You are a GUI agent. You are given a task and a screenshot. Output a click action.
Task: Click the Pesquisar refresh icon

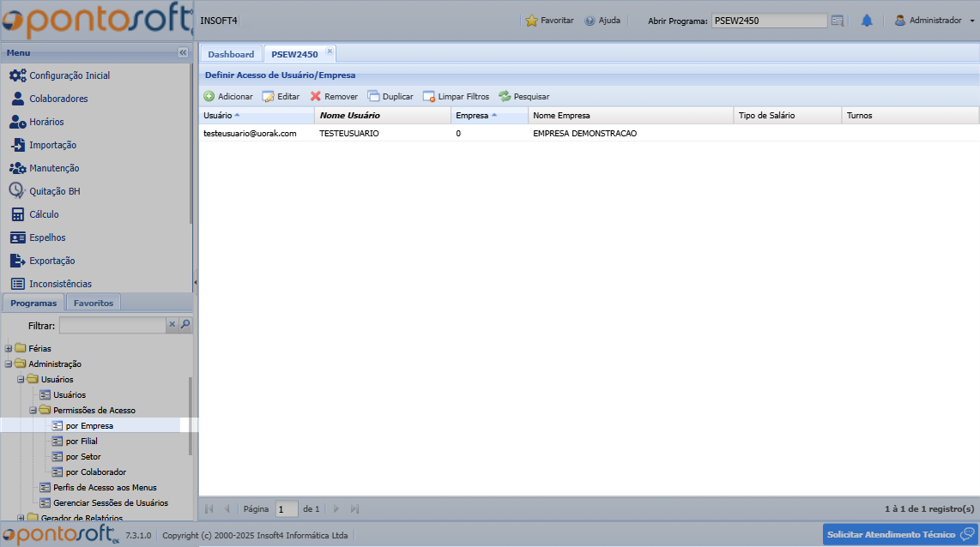(x=505, y=97)
